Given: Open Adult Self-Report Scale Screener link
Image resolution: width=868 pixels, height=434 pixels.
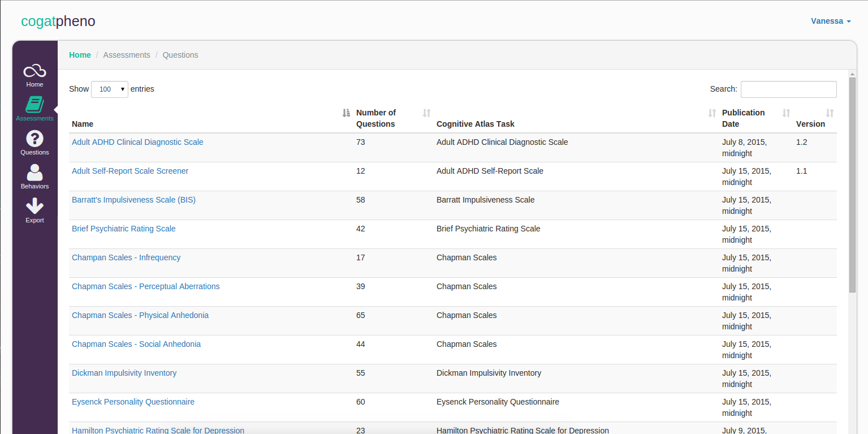Looking at the screenshot, I should 130,171.
